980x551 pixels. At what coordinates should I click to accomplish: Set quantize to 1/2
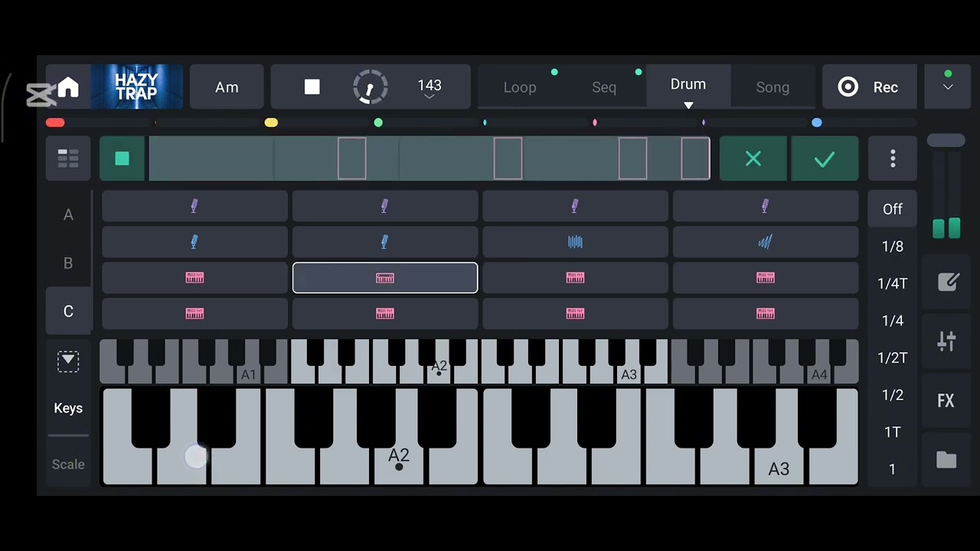click(893, 395)
